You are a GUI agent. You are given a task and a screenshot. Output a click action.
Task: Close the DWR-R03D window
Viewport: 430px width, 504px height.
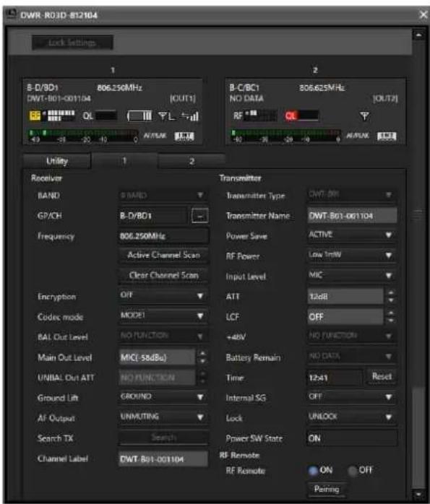point(423,14)
